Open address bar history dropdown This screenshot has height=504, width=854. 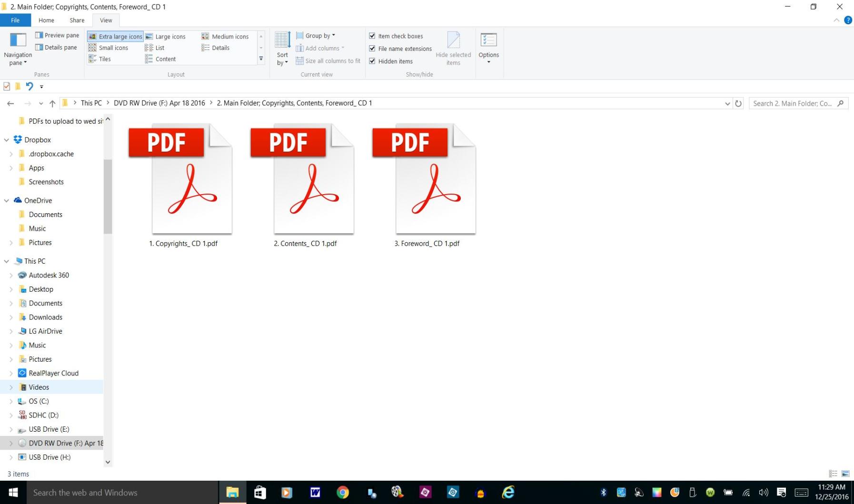(x=727, y=103)
